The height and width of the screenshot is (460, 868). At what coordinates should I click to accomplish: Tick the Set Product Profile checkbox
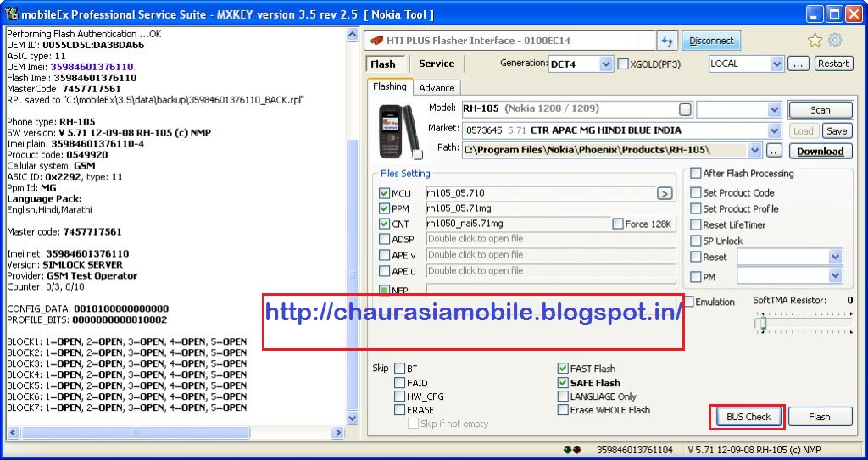pos(695,208)
